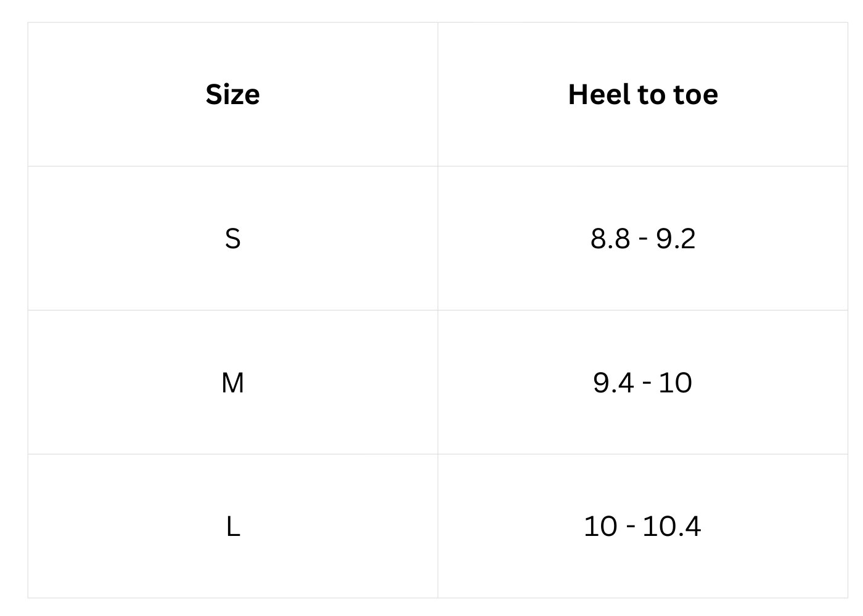Select the L size cell

232,527
